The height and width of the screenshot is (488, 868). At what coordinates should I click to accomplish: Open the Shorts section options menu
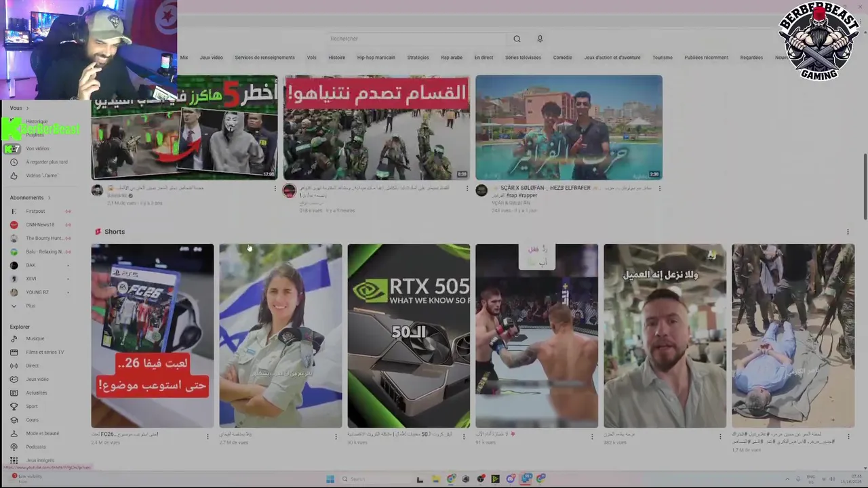(848, 232)
